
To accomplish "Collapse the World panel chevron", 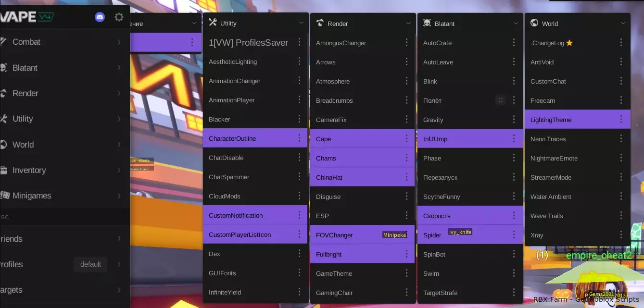I will [x=623, y=23].
